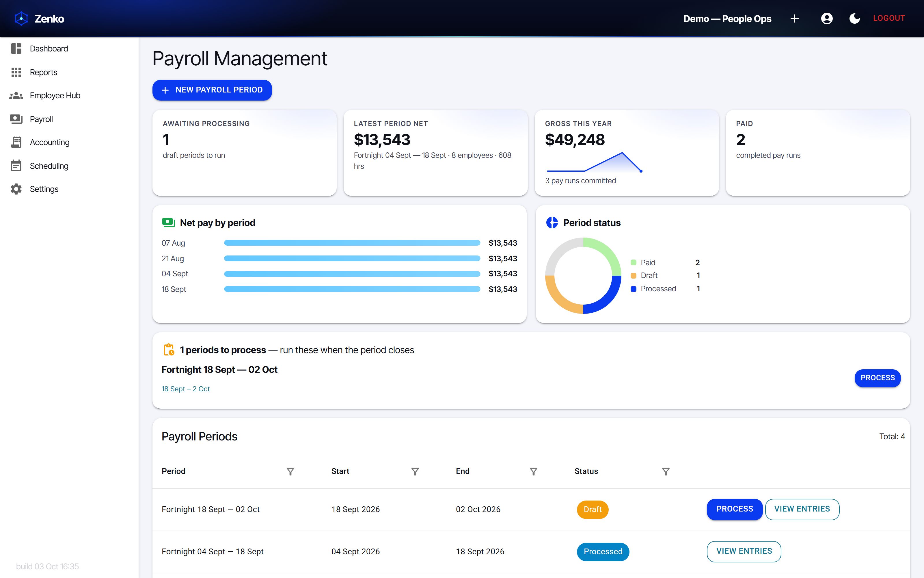Click the LOGOUT link
The width and height of the screenshot is (924, 578).
(x=889, y=18)
